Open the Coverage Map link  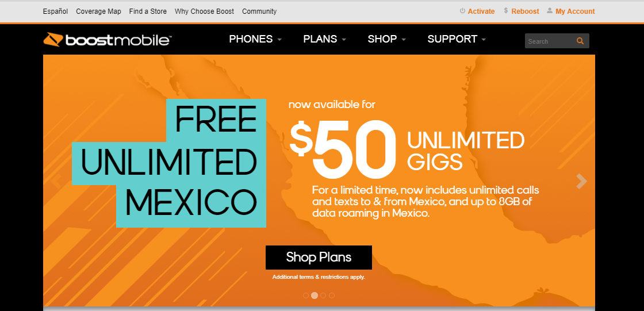click(x=98, y=11)
